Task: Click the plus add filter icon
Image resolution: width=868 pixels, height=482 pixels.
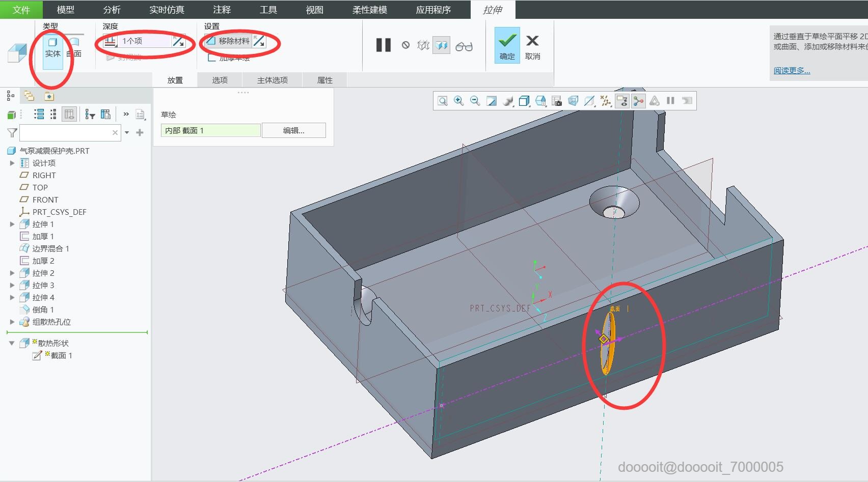Action: (x=140, y=133)
